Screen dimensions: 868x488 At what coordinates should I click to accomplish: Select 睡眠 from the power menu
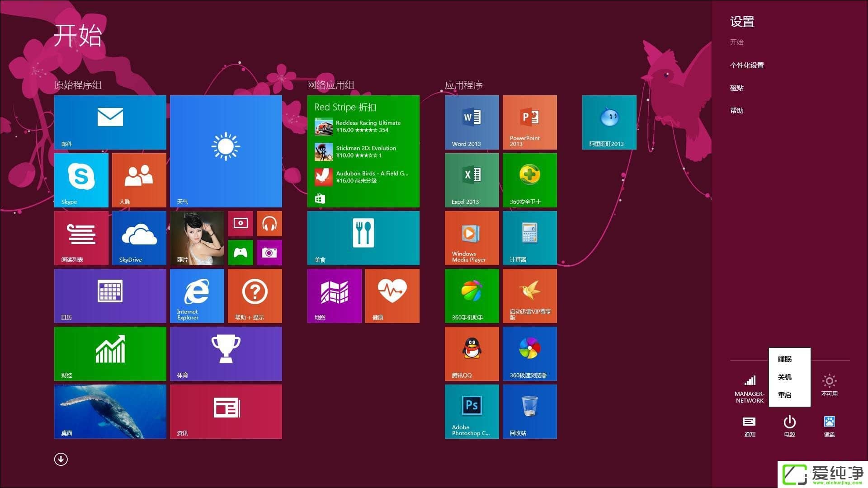(x=784, y=359)
